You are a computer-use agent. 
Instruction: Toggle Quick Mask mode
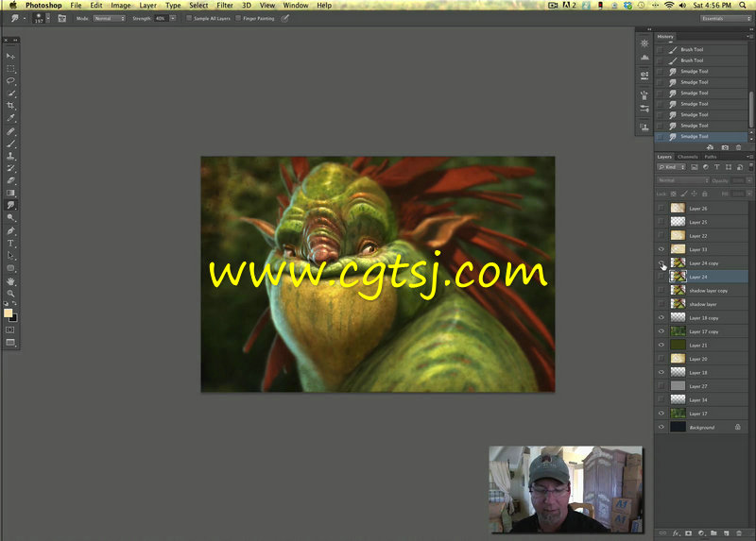pos(10,330)
